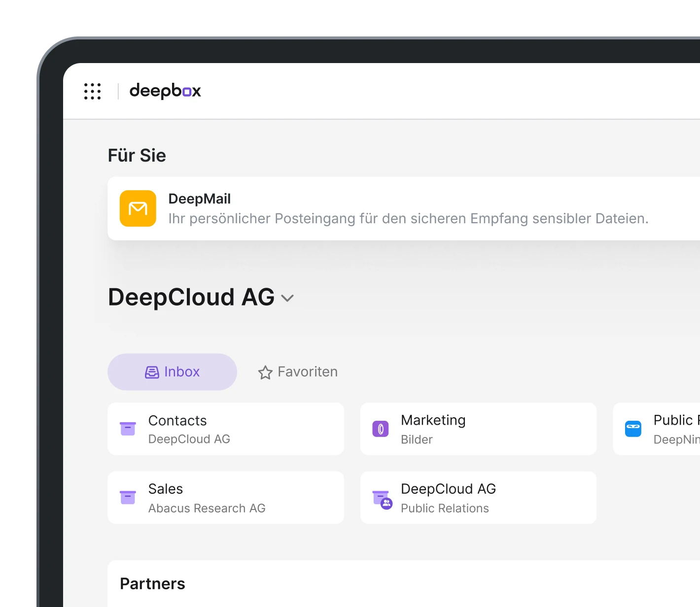The height and width of the screenshot is (607, 700).
Task: Click the Bilder subtitle under Marketing
Action: point(417,439)
